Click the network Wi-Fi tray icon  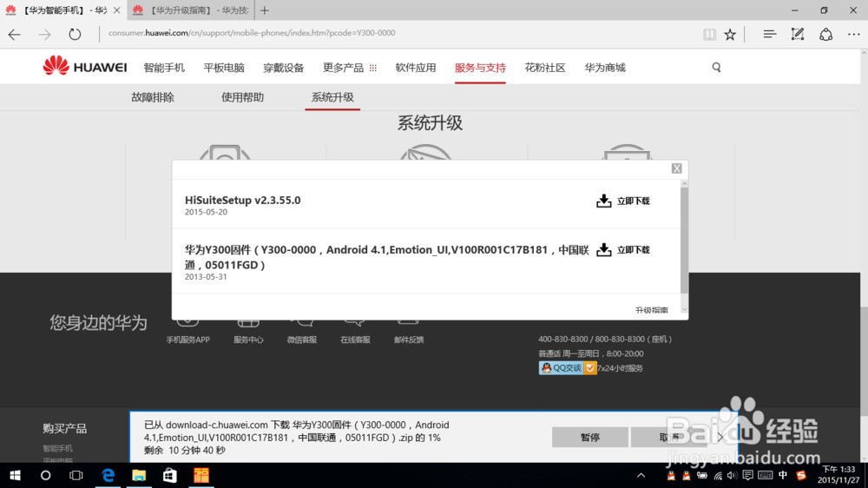(718, 475)
